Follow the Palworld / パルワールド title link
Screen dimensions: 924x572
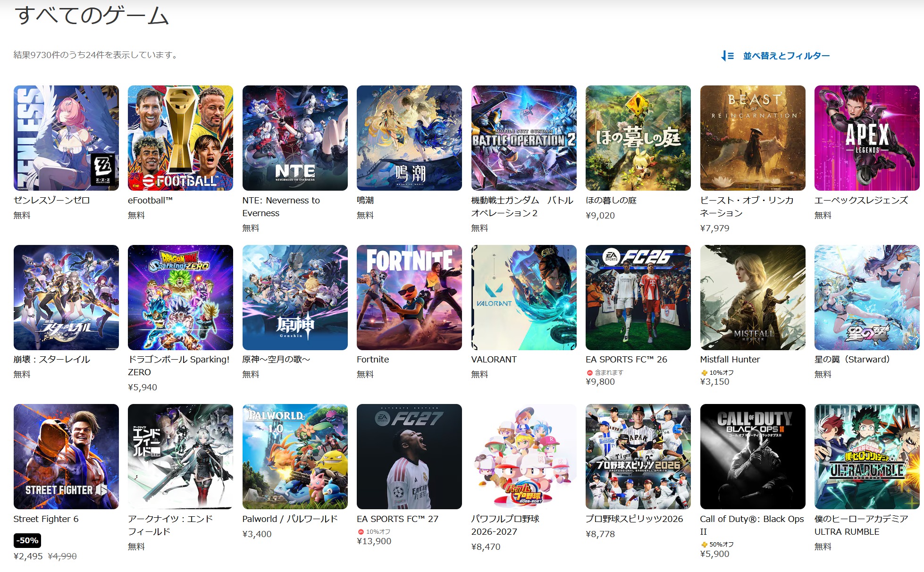[x=290, y=519]
